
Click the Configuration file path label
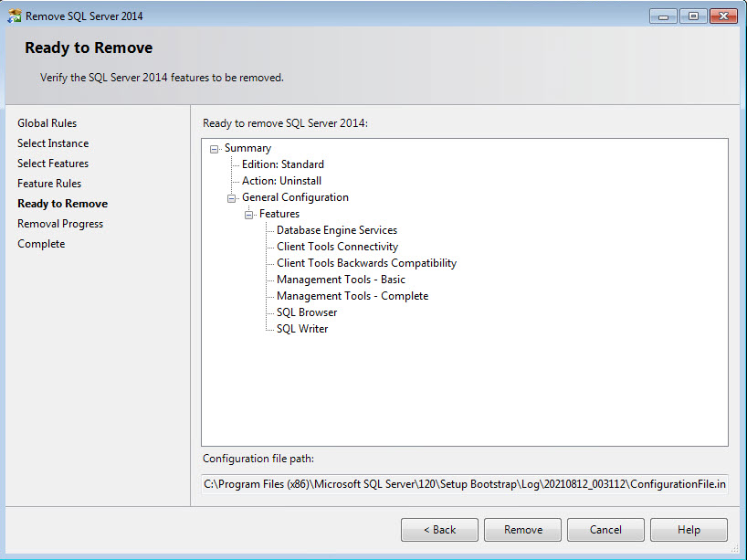[x=258, y=459]
